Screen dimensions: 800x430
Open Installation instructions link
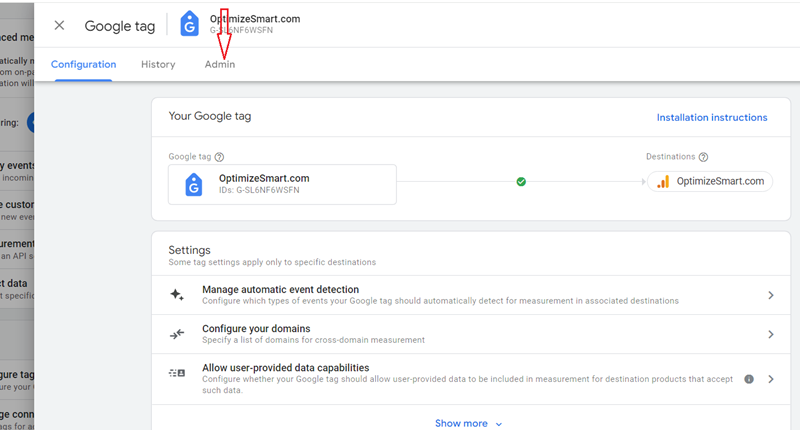tap(712, 117)
